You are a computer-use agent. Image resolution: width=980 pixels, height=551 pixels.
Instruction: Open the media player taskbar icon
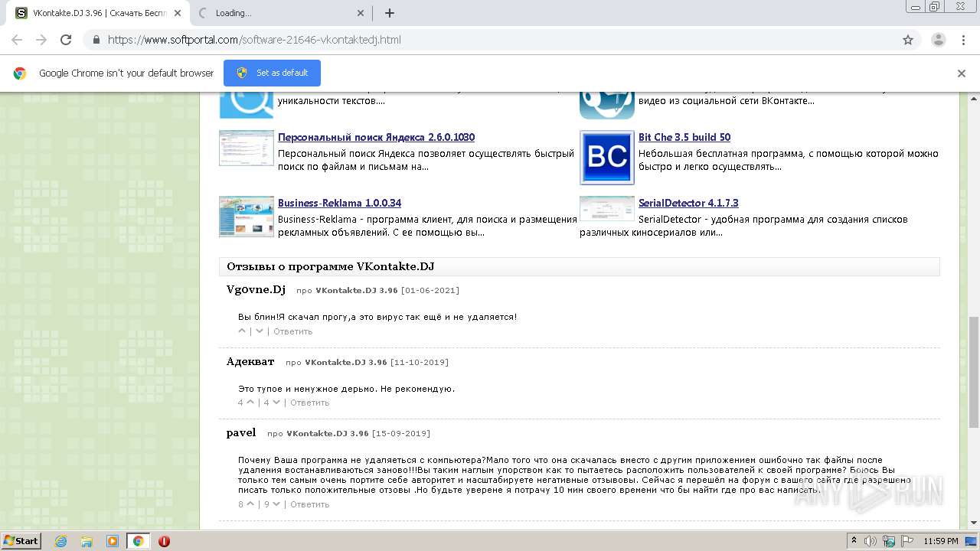tap(113, 541)
